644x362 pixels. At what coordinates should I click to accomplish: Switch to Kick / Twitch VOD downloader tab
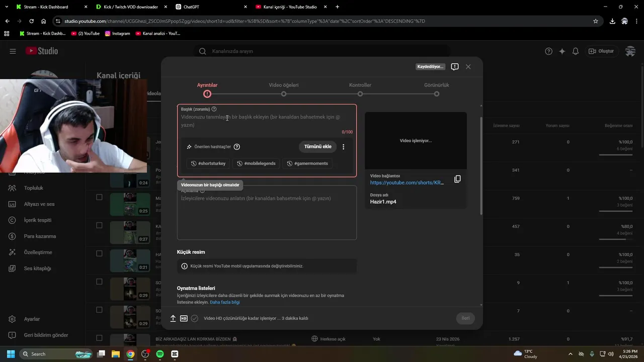131,7
